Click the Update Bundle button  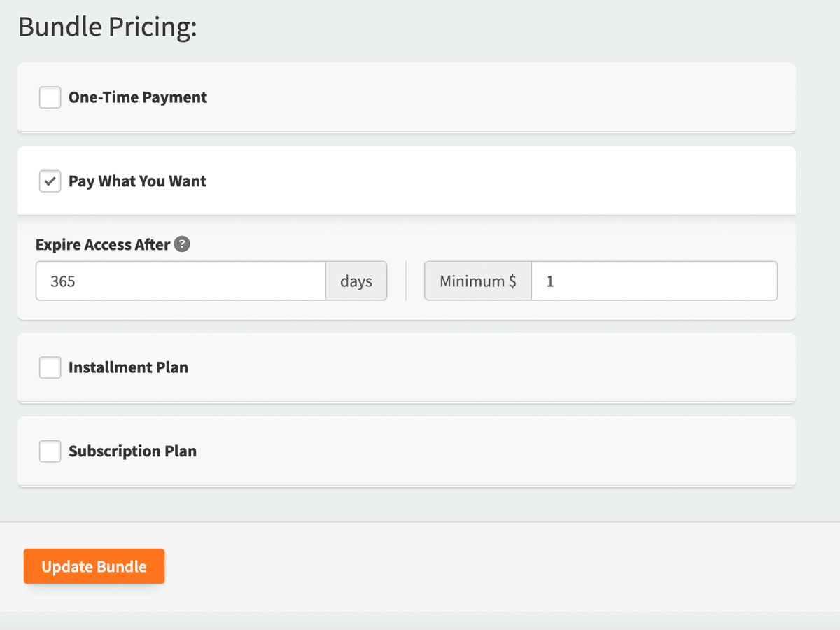pos(94,566)
